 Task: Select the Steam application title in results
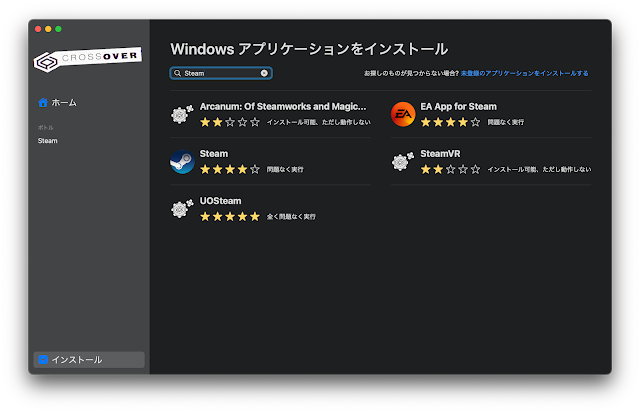click(214, 154)
